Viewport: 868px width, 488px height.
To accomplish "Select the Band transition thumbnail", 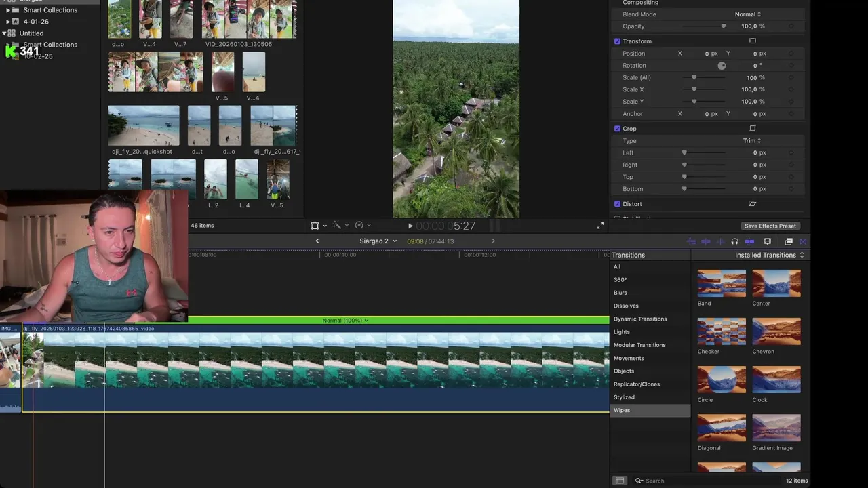I will [722, 283].
